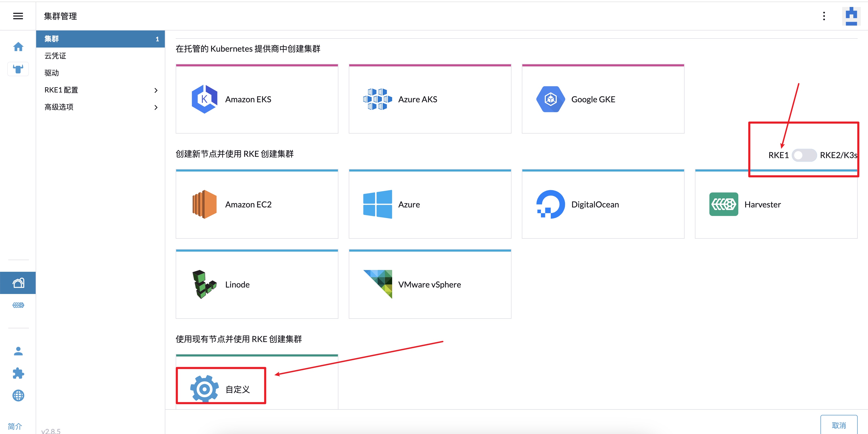Toggle the RKE1 / RKE2/K3s switch
868x434 pixels.
(804, 155)
